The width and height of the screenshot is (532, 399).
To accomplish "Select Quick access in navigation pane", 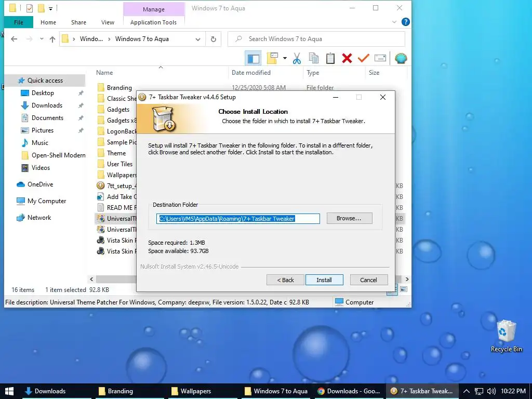I will pyautogui.click(x=45, y=81).
